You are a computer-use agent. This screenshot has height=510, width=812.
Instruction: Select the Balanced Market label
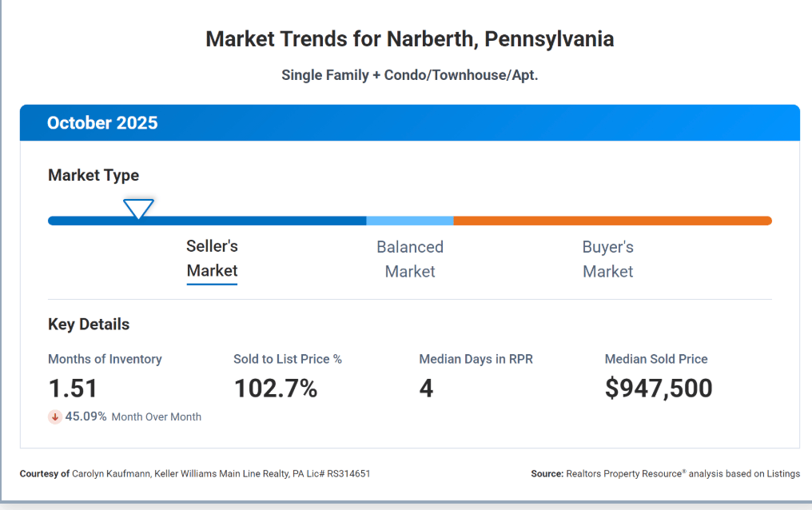click(410, 259)
